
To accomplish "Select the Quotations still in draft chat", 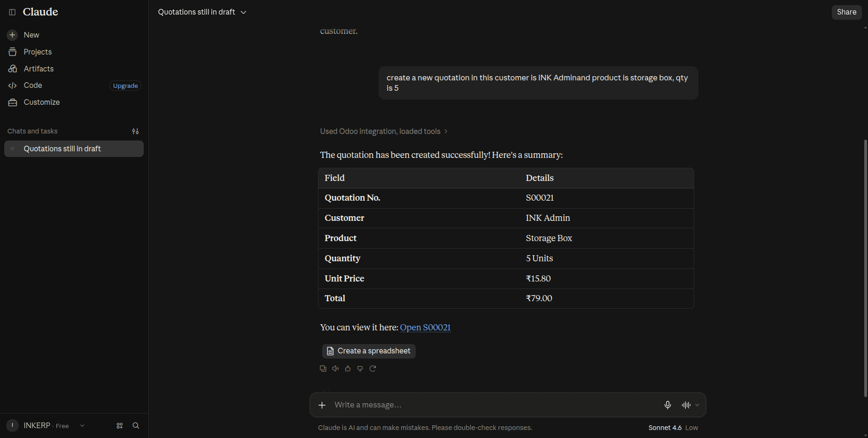I will 74,149.
